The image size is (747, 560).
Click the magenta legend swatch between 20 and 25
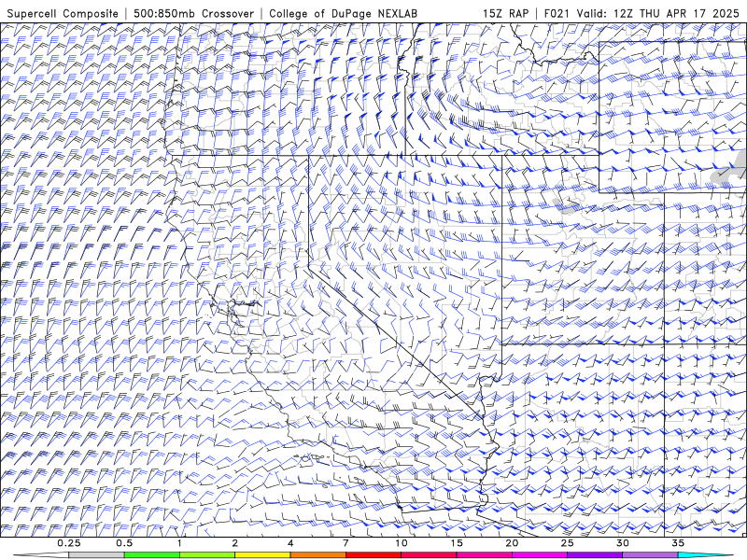[540, 555]
